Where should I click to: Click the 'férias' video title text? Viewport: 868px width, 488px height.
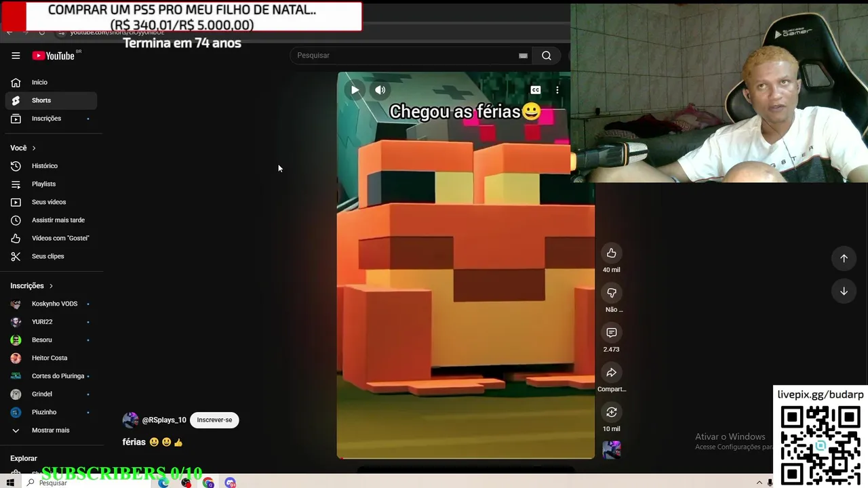click(x=134, y=442)
